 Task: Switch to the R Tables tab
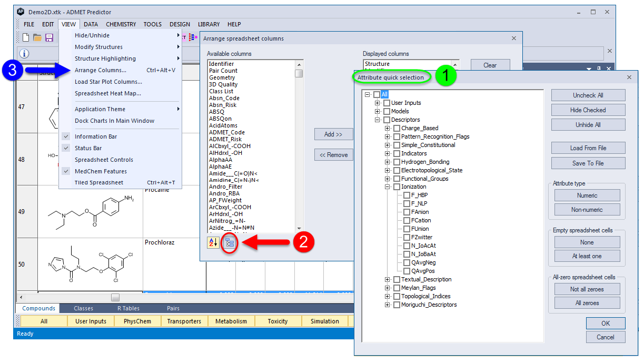click(x=128, y=308)
